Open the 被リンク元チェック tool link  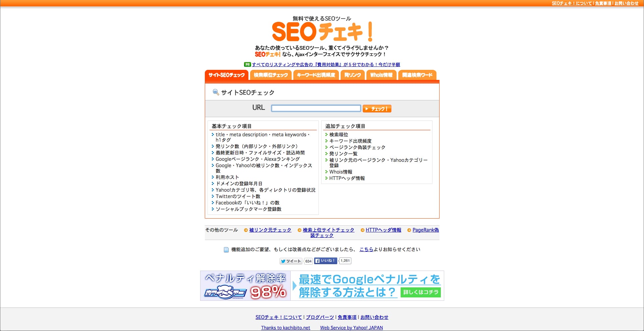[x=270, y=230]
